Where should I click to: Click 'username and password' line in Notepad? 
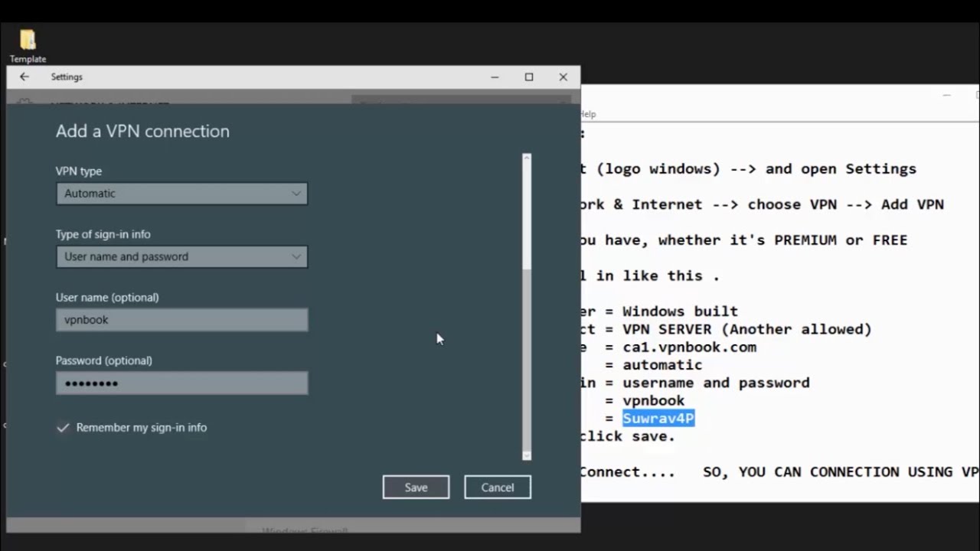[x=716, y=383]
